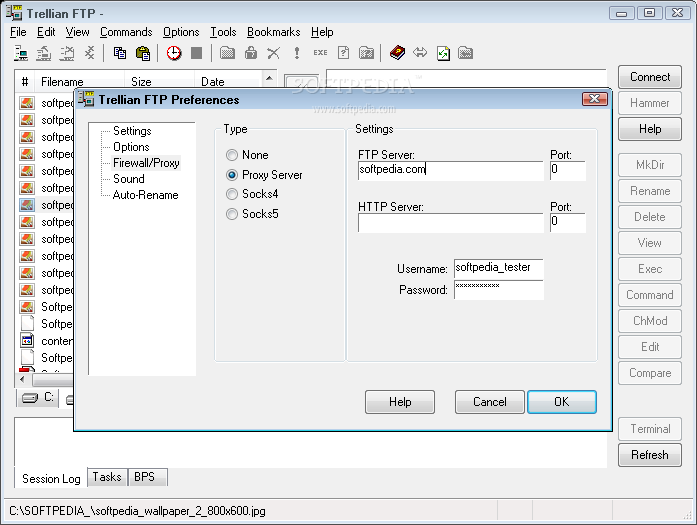Open the Edit menu
This screenshot has width=697, height=525.
pyautogui.click(x=46, y=32)
